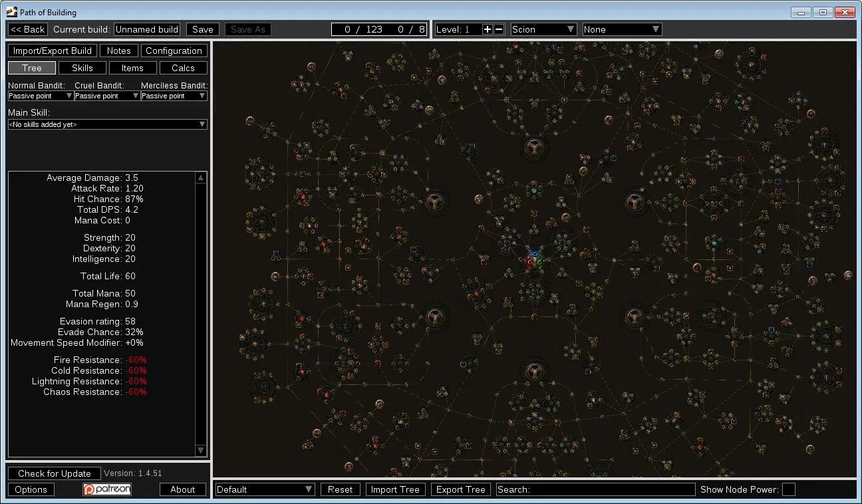Switch to the Items tab

(x=132, y=68)
